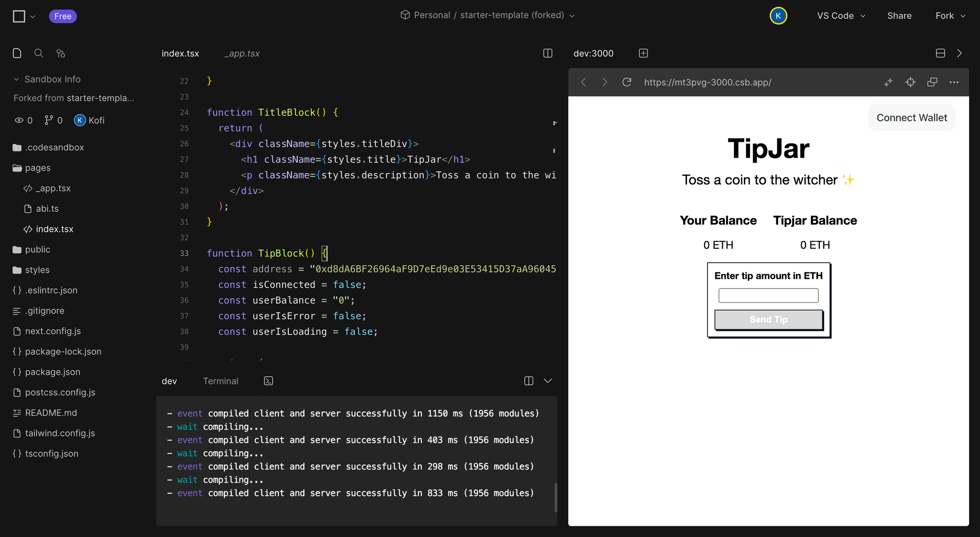Expand the Fork dropdown menu
980x537 pixels.
[950, 16]
